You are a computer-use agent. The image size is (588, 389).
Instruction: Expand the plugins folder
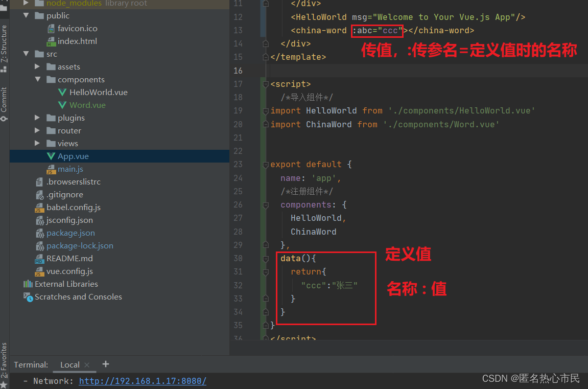pos(37,118)
